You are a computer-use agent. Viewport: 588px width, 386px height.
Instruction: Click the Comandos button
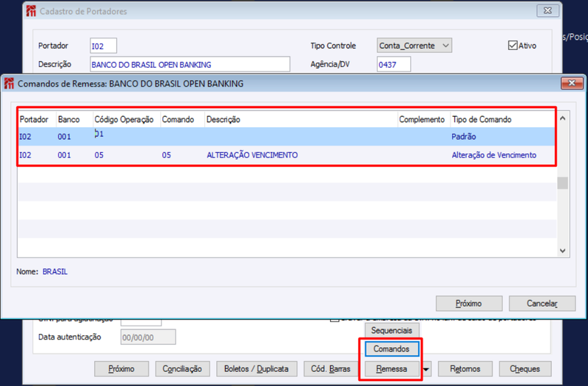(392, 349)
